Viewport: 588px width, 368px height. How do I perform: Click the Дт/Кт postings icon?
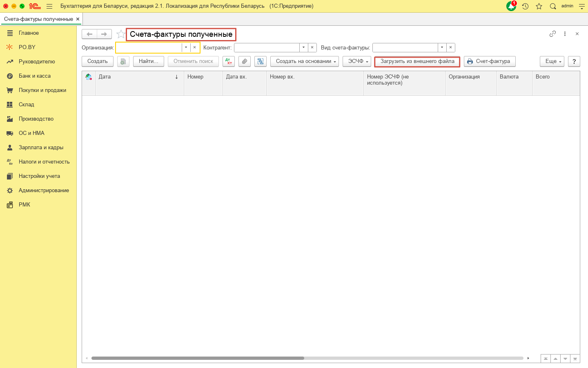coord(229,61)
